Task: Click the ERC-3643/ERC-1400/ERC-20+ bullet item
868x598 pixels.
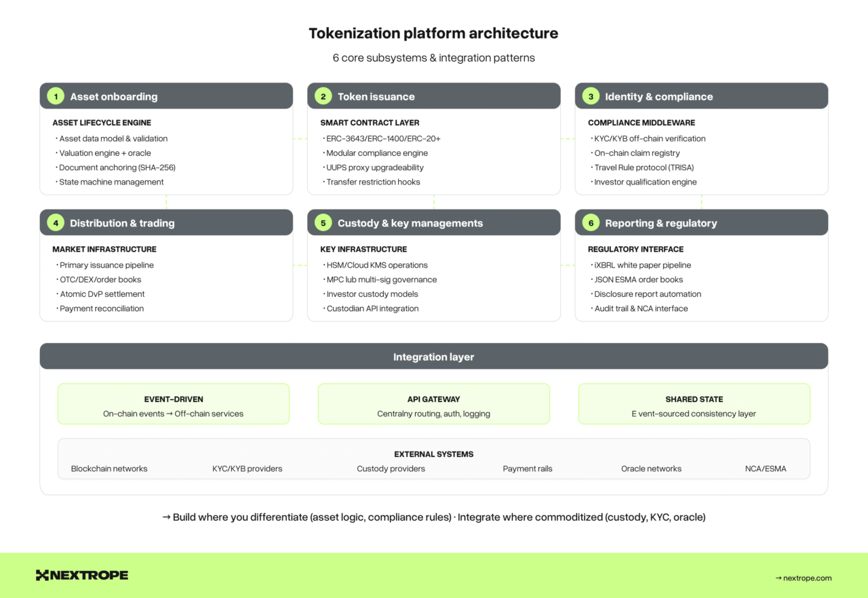Action: click(383, 138)
